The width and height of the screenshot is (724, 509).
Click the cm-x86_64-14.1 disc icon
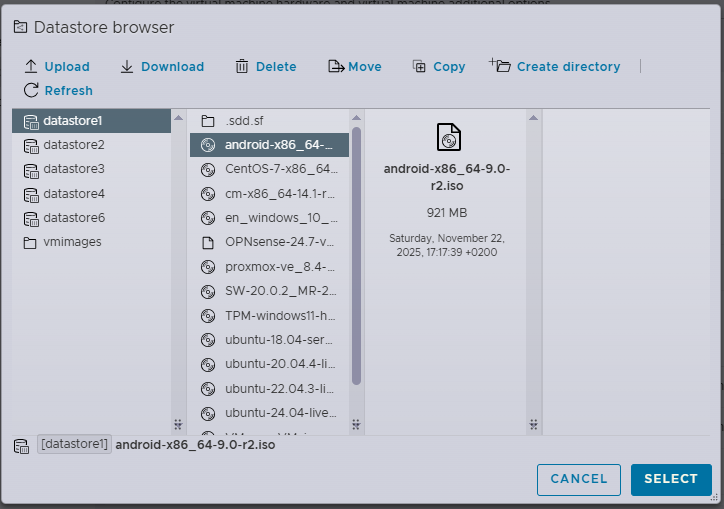208,194
